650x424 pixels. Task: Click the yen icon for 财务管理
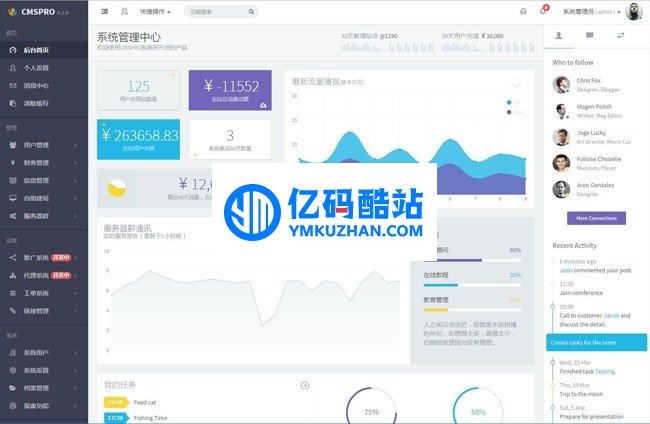click(x=13, y=163)
